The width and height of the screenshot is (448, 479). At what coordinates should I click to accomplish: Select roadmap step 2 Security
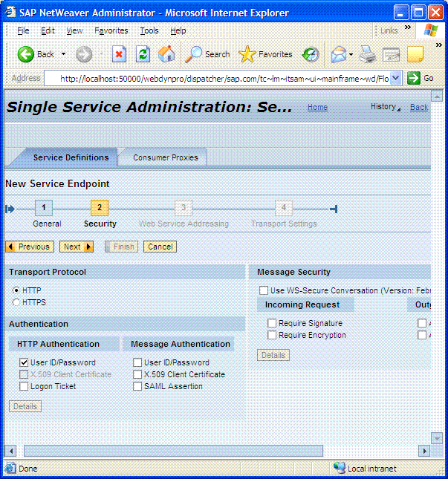100,208
